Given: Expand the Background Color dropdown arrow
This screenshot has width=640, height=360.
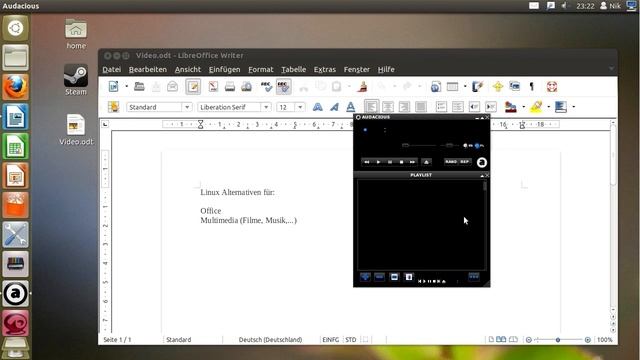Looking at the screenshot, I should pos(574,107).
